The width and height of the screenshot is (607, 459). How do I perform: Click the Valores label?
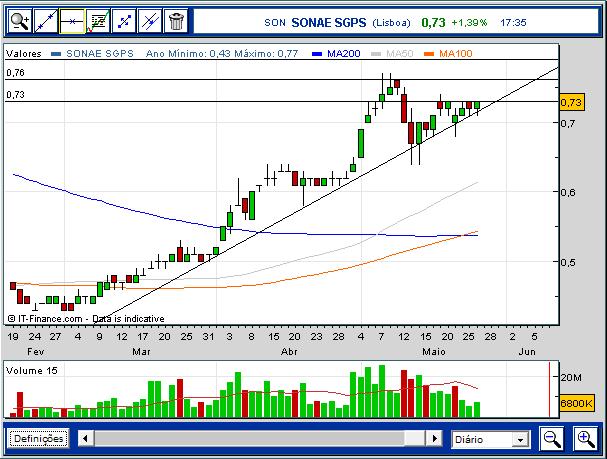[24, 53]
